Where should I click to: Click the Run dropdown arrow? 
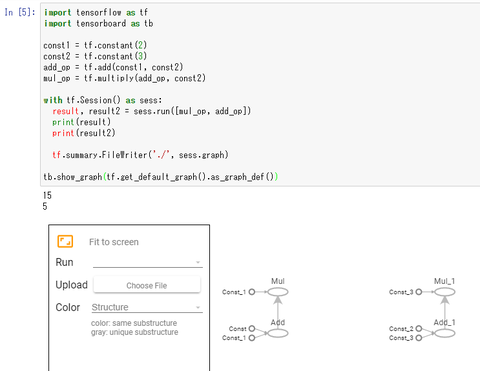[198, 262]
